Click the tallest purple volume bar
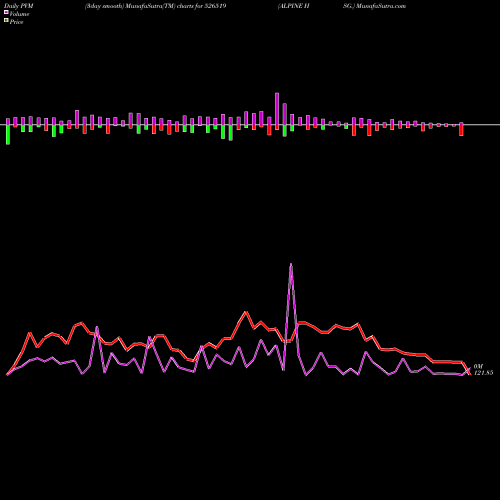 tap(277, 109)
